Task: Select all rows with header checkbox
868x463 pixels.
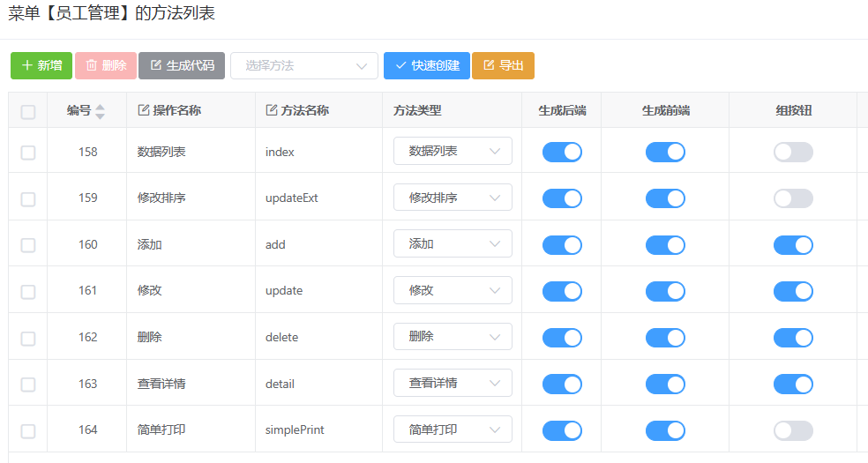Action: (x=28, y=112)
